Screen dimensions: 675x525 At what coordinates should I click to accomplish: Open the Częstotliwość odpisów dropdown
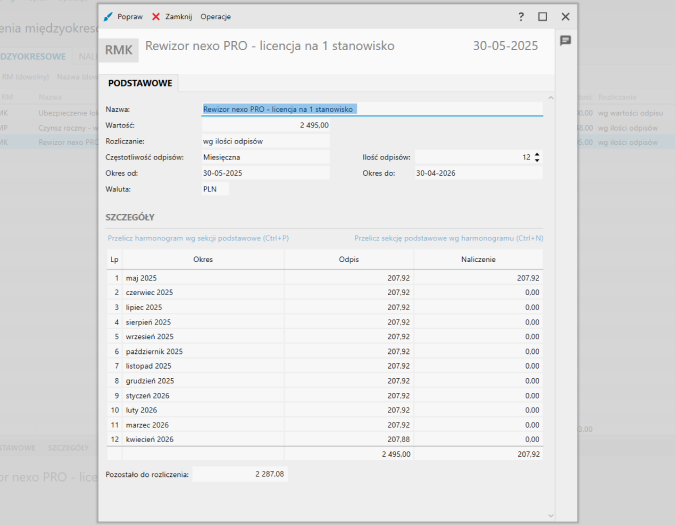[x=266, y=157]
